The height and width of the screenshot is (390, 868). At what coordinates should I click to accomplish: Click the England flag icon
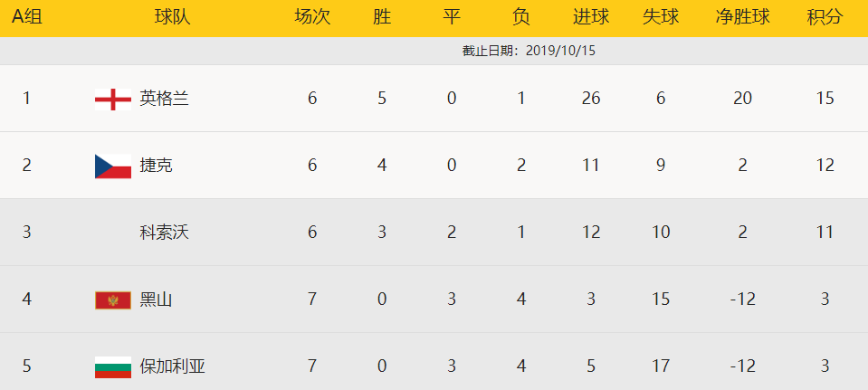113,99
